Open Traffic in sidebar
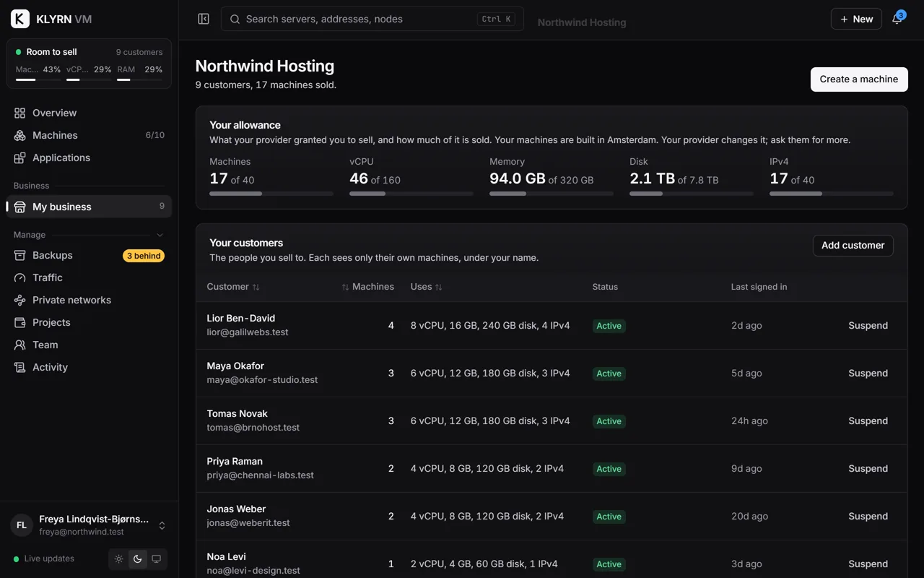 click(89, 277)
